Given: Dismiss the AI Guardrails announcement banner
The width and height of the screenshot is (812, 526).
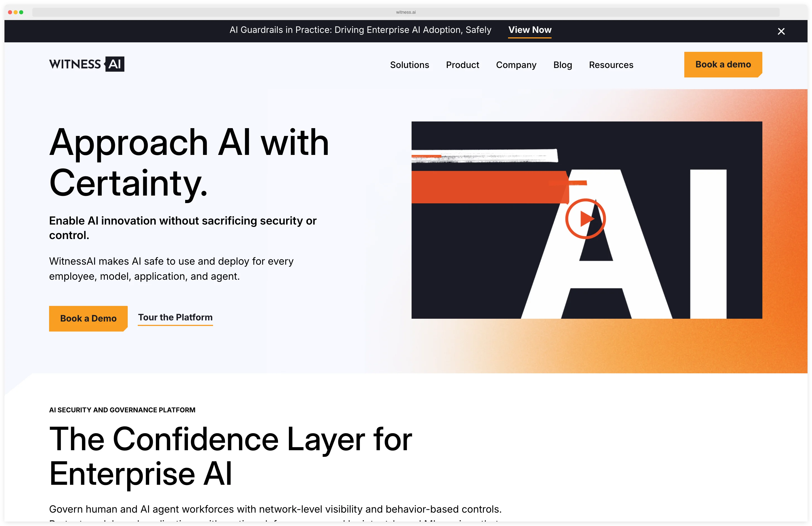Looking at the screenshot, I should 781,31.
